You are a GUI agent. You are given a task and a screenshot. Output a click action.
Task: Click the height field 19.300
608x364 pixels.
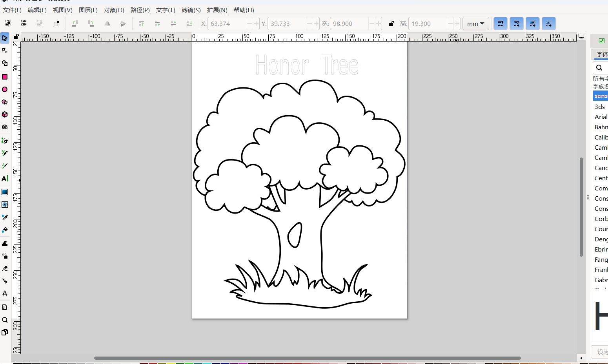pos(428,24)
